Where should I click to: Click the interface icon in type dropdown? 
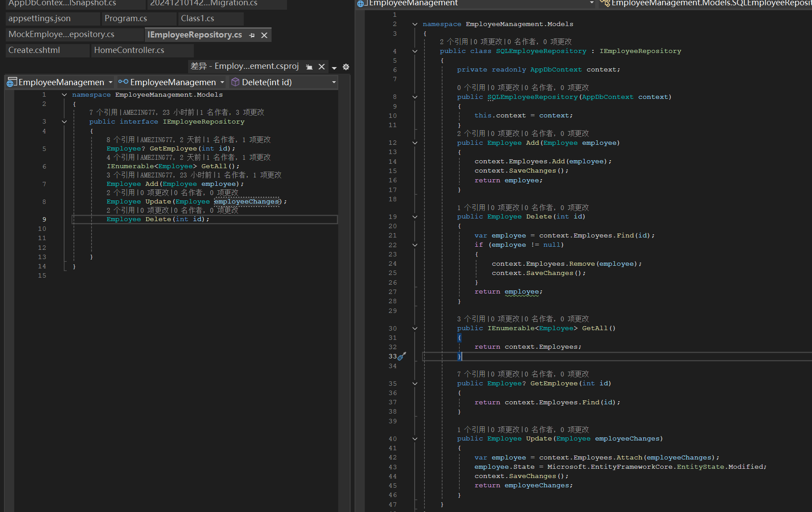pos(123,82)
